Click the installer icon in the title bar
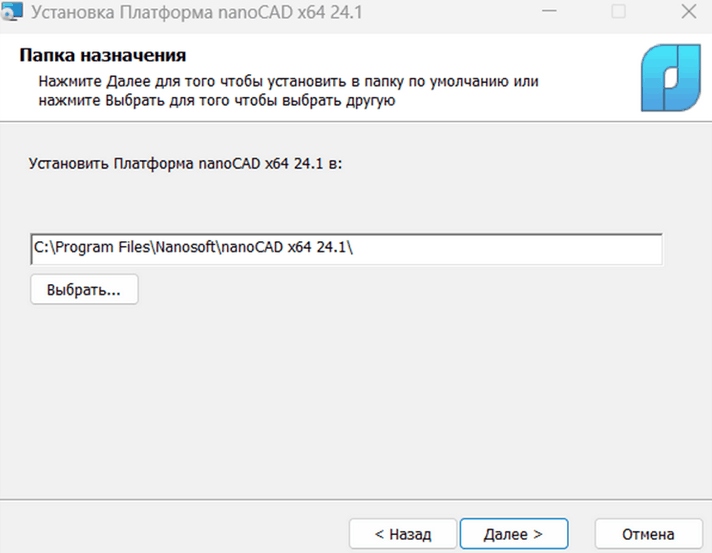Image resolution: width=712 pixels, height=553 pixels. pyautogui.click(x=11, y=14)
